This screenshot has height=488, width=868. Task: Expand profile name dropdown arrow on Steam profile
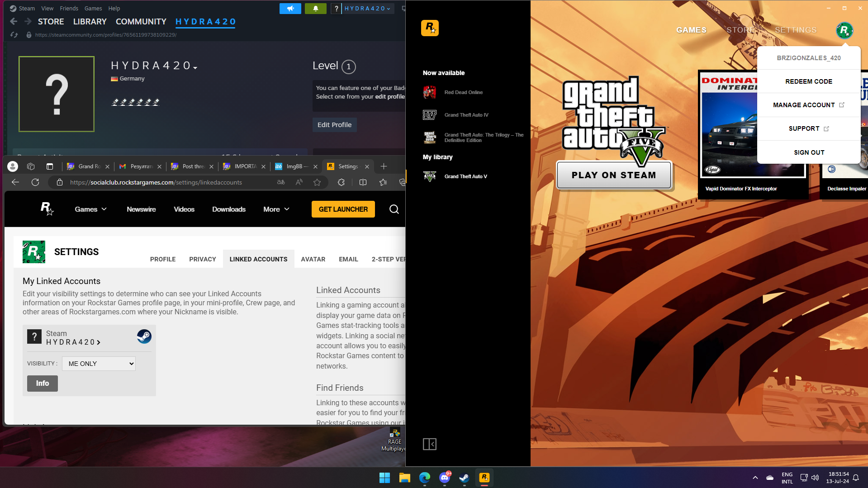[x=195, y=68]
